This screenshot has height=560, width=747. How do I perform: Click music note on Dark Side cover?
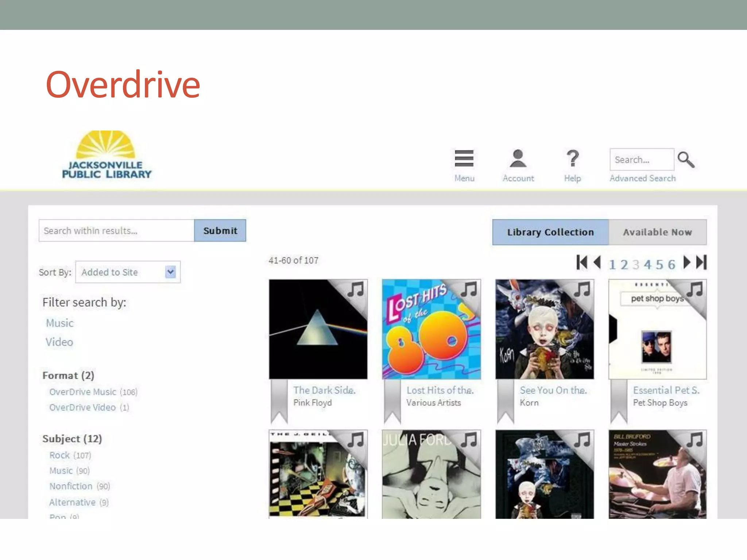coord(356,290)
